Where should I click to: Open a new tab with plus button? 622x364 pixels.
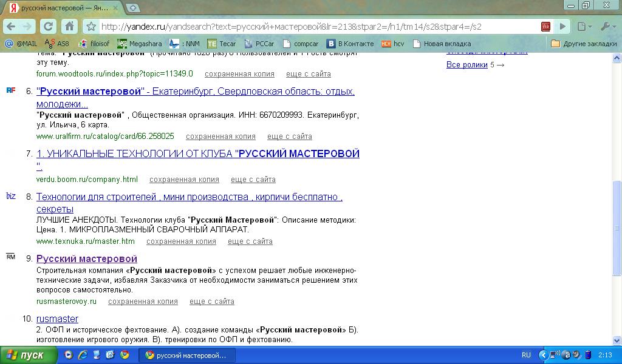tap(133, 8)
